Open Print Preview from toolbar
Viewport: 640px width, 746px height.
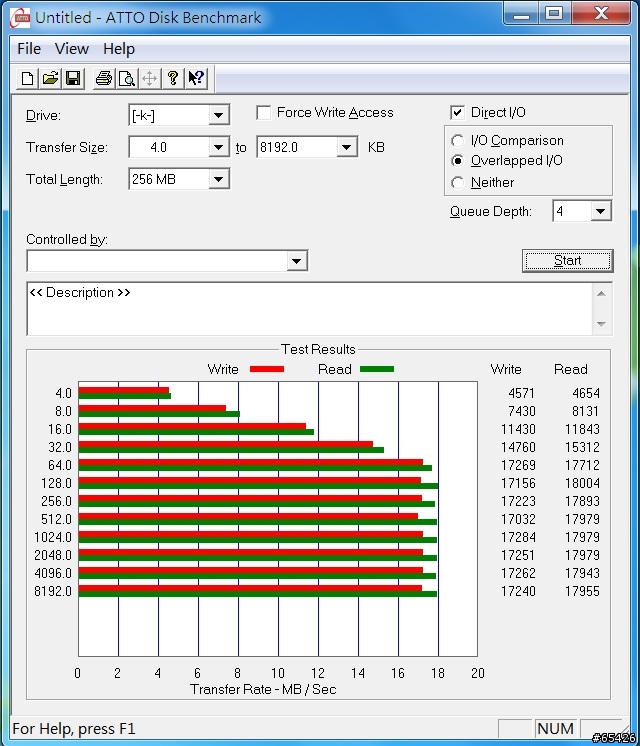(x=127, y=78)
